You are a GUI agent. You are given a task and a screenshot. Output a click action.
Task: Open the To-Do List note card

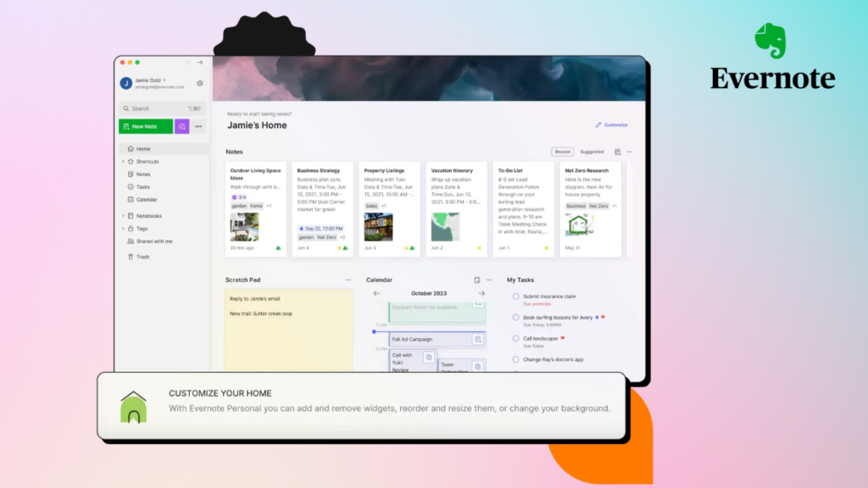(524, 210)
